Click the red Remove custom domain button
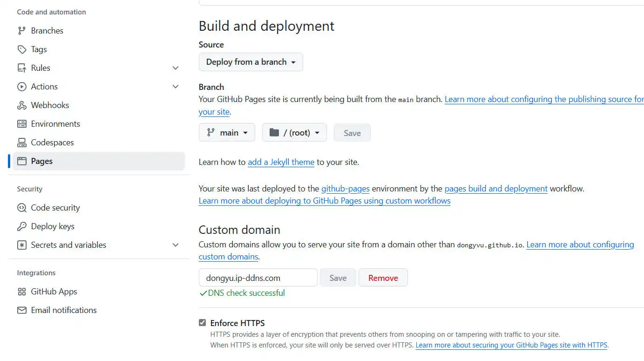 pyautogui.click(x=383, y=278)
